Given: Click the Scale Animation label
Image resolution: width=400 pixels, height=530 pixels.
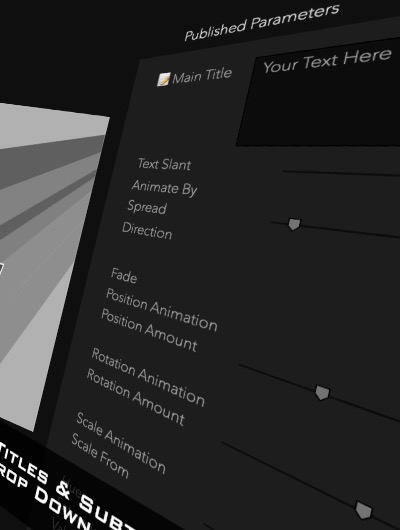Looking at the screenshot, I should click(121, 443).
